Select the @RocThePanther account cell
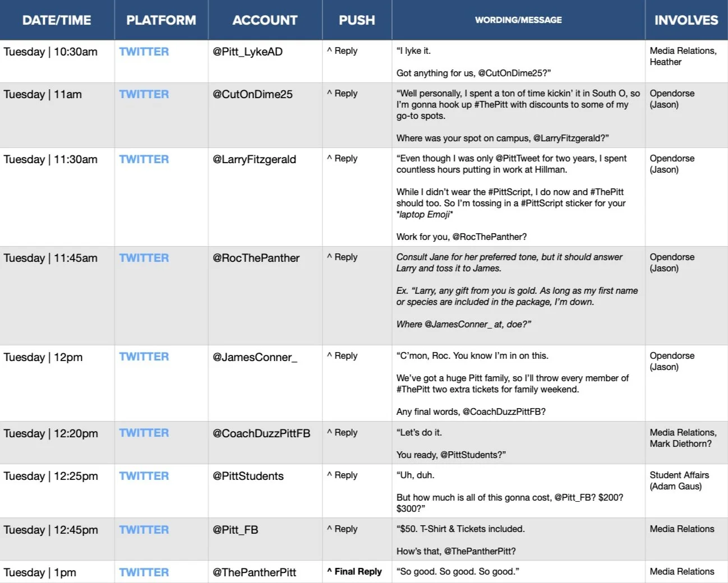 click(x=265, y=295)
